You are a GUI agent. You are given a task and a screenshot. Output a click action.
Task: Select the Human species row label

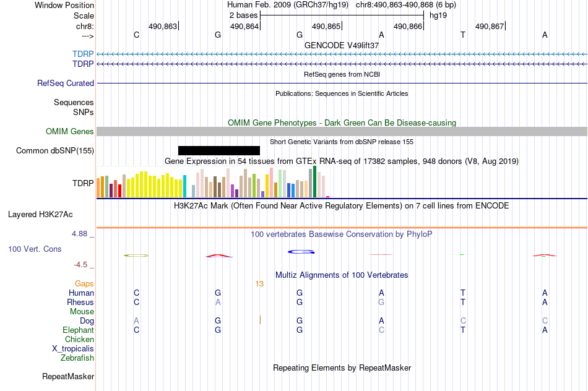tap(81, 293)
